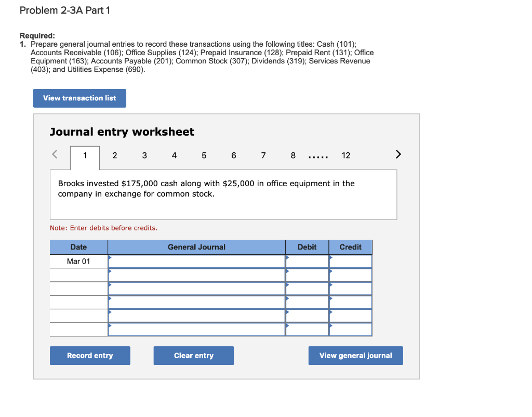
Task: Click the Record entry button
Action: point(89,355)
